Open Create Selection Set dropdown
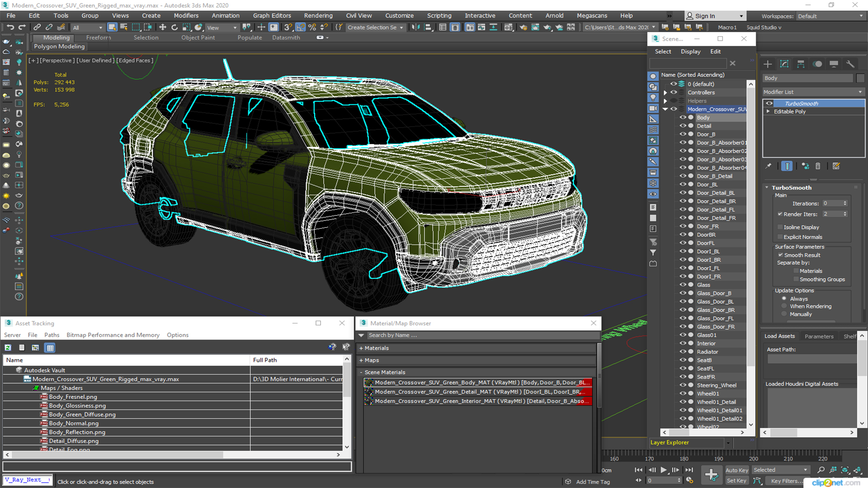Viewport: 868px width, 488px height. [375, 28]
